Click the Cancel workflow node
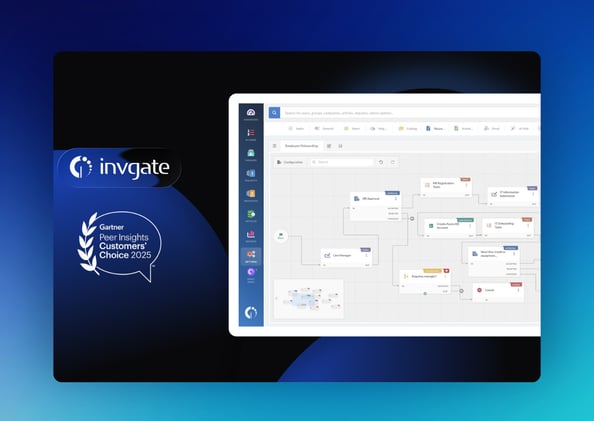The height and width of the screenshot is (421, 594). pyautogui.click(x=499, y=292)
